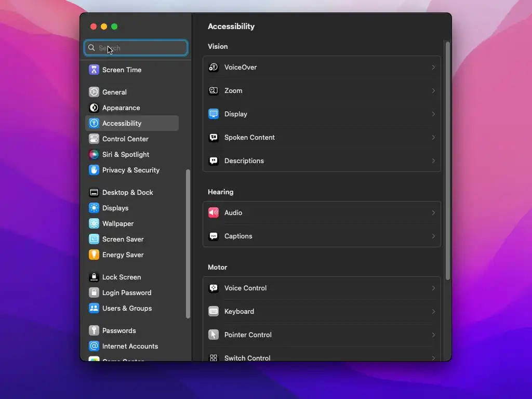Click the Privacy & Security hand icon
Image resolution: width=532 pixels, height=399 pixels.
coord(94,170)
